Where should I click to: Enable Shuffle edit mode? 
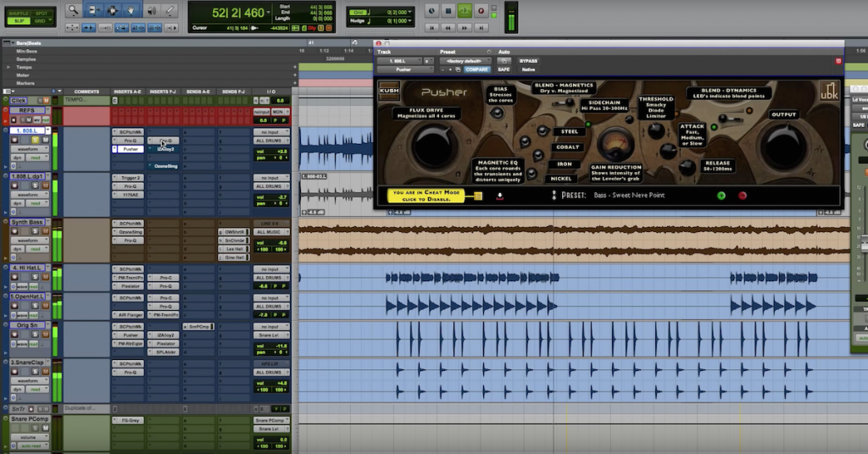(x=19, y=13)
